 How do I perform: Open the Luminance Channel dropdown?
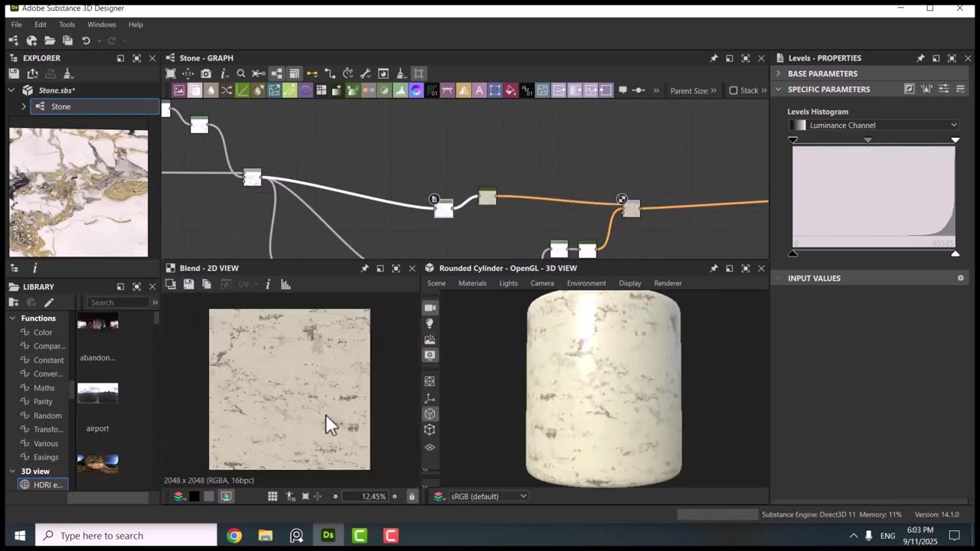pos(874,126)
